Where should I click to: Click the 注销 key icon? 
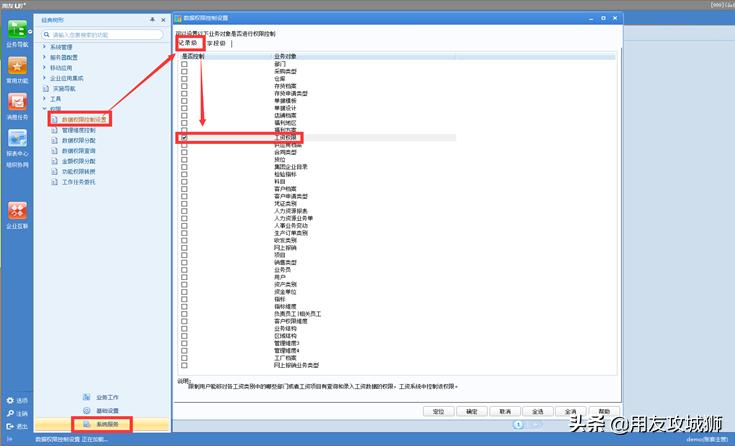(x=10, y=414)
